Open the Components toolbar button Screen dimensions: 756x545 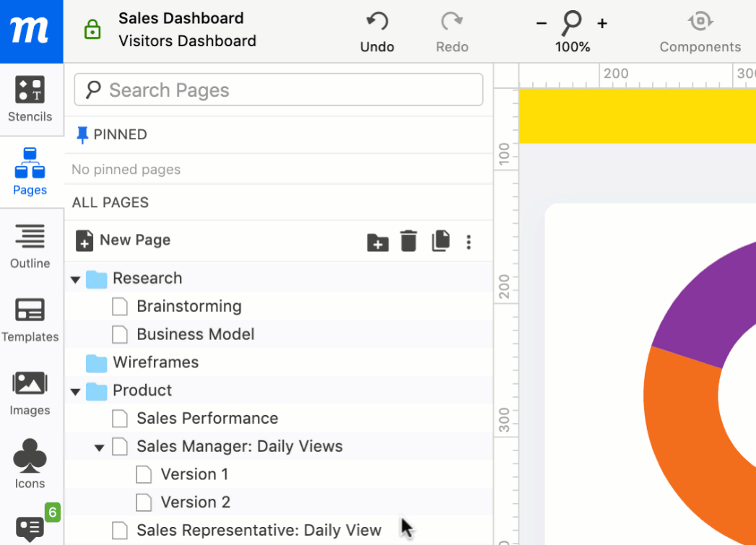coord(700,32)
